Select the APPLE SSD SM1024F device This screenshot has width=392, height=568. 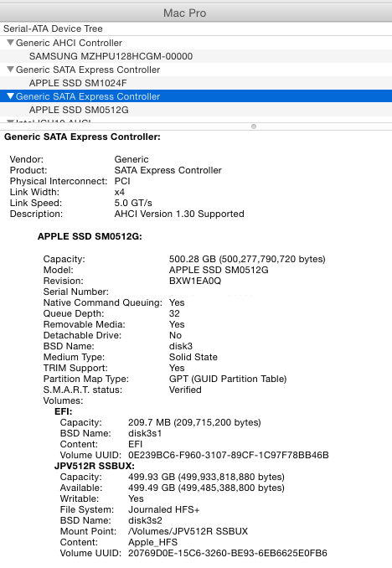[x=196, y=83]
